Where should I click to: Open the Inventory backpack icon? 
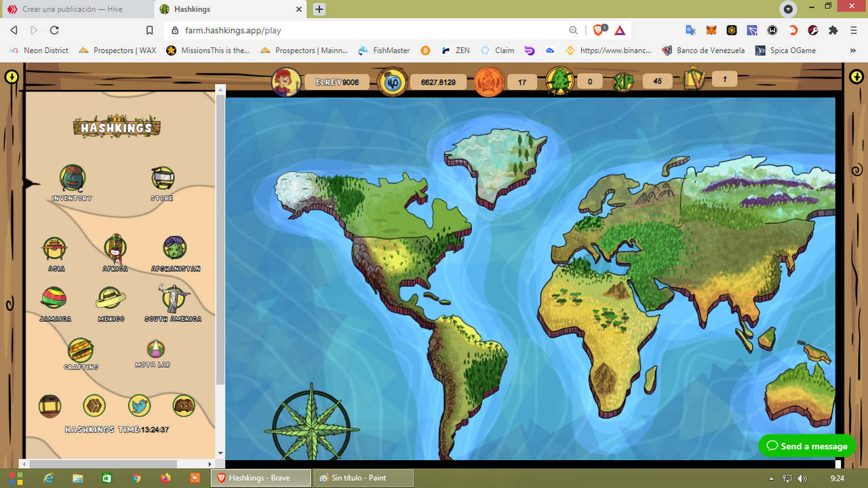[x=73, y=178]
